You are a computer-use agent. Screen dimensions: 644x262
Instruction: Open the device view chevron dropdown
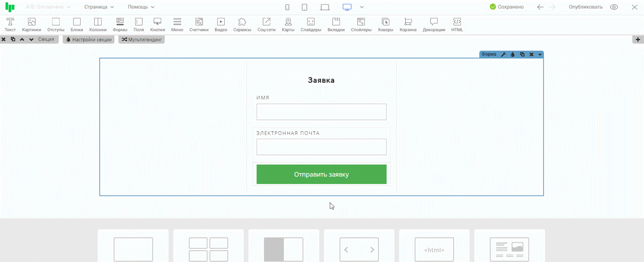point(362,7)
